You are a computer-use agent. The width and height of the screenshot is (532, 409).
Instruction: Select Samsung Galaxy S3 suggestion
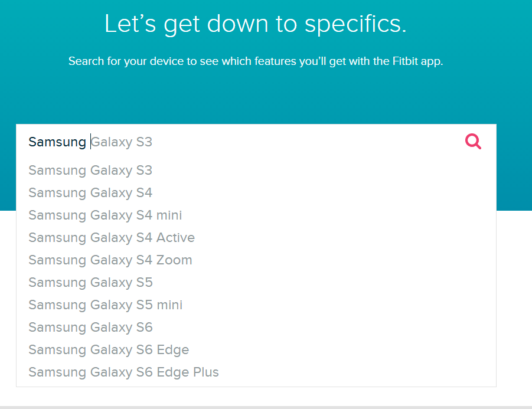click(x=90, y=170)
